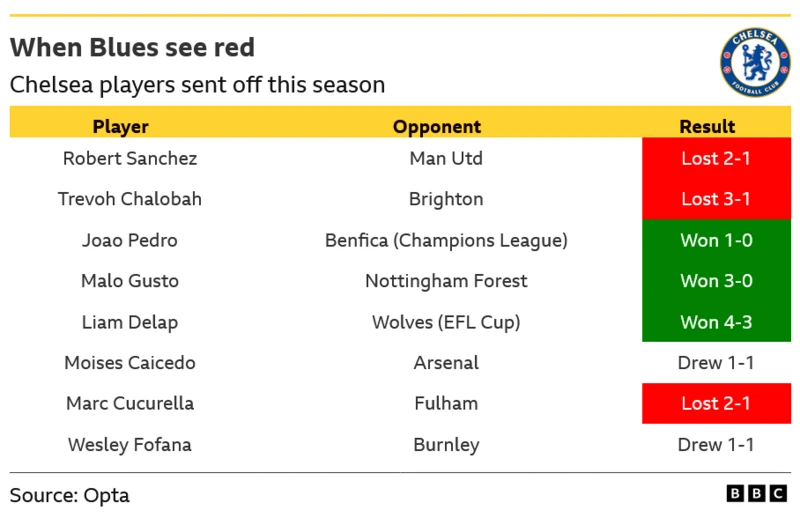This screenshot has height=518, width=800.
Task: Click the Malo Gusto player name
Action: pyautogui.click(x=130, y=281)
